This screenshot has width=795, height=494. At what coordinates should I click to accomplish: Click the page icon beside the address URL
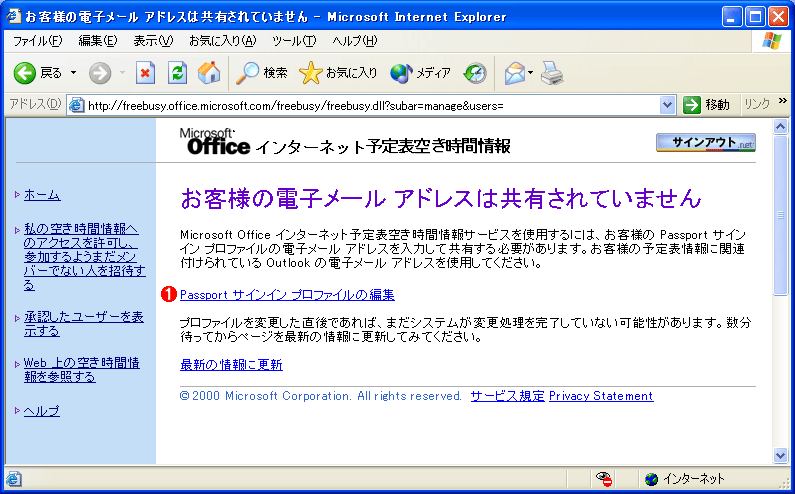pos(77,105)
